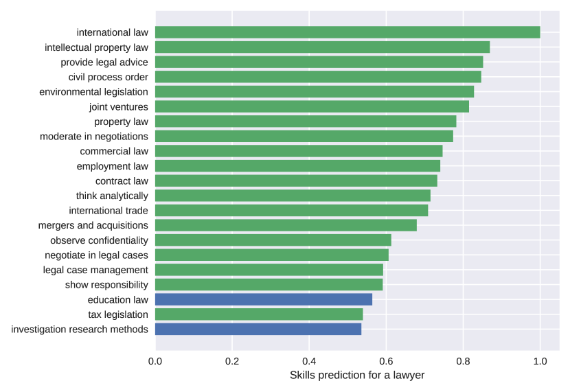Click the 'provide legal advice' label
The width and height of the screenshot is (570, 392).
pyautogui.click(x=104, y=62)
